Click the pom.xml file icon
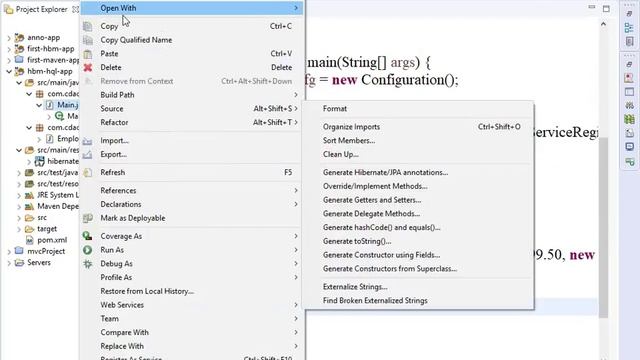640x360 pixels. coord(29,240)
